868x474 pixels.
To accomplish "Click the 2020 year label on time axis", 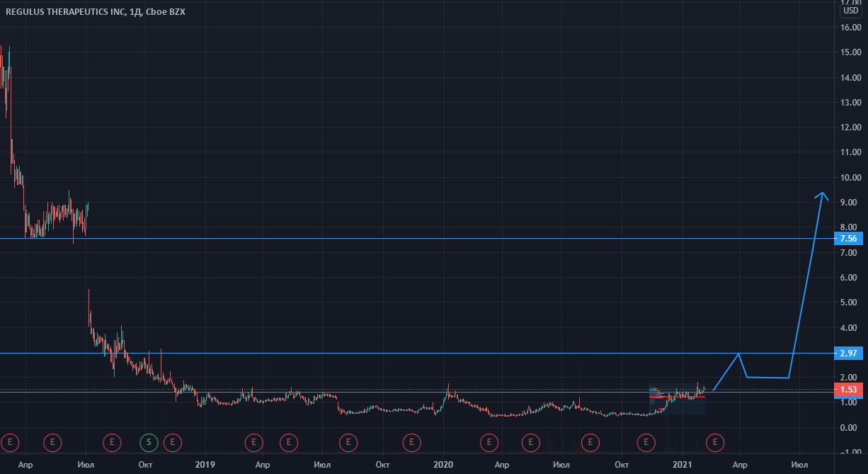I will 442,465.
